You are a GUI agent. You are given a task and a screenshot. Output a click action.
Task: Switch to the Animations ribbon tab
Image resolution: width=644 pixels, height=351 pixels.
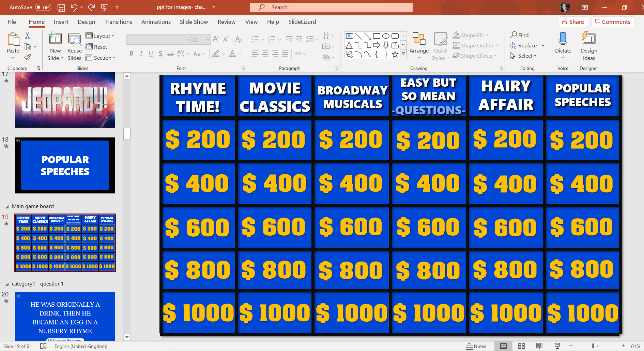156,21
